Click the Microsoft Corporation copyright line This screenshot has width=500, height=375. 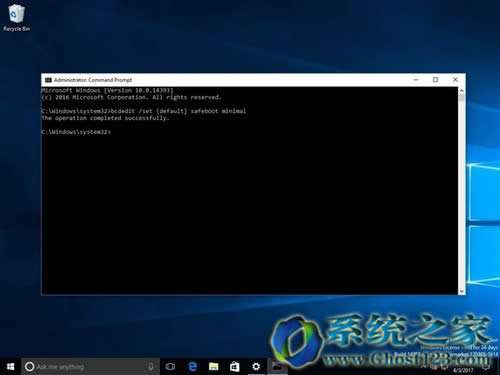coord(131,97)
